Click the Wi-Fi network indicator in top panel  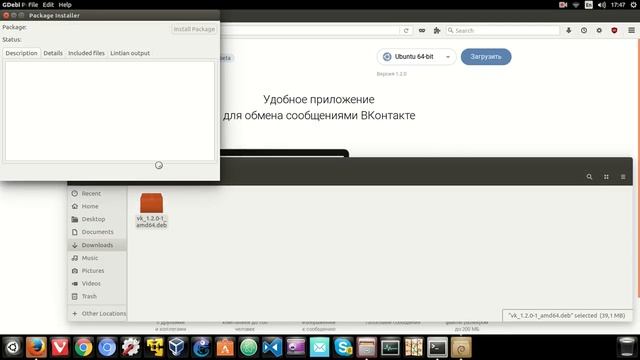(576, 5)
